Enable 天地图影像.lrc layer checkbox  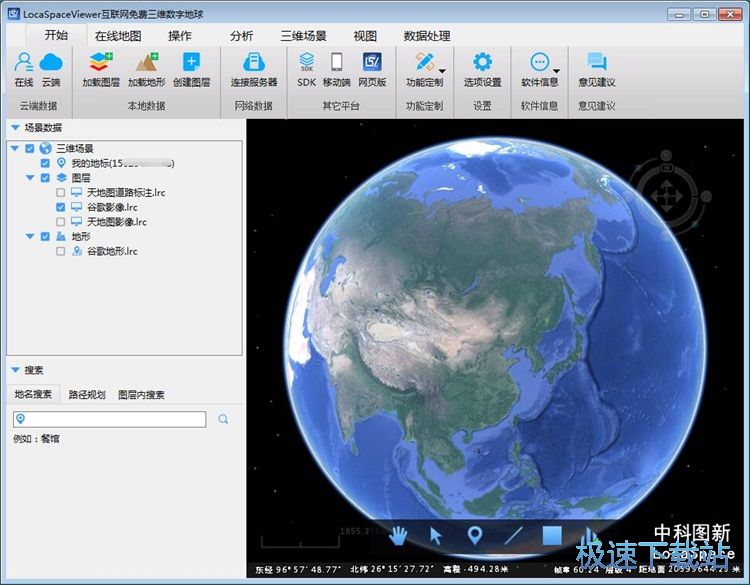[x=60, y=222]
